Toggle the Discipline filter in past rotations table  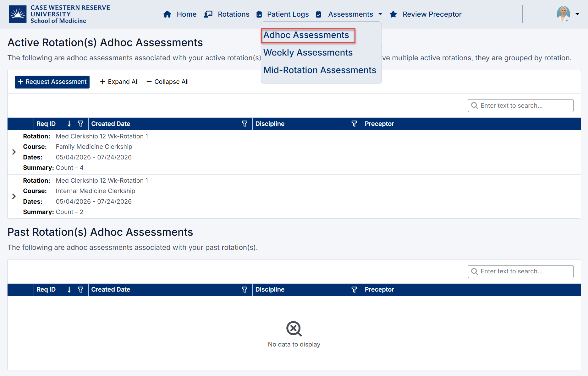(354, 289)
